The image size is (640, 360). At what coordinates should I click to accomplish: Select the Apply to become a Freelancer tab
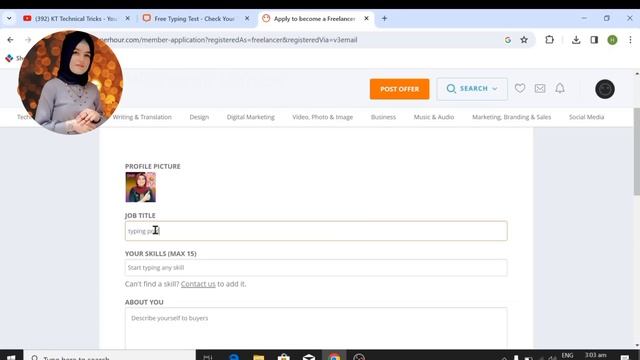point(314,18)
